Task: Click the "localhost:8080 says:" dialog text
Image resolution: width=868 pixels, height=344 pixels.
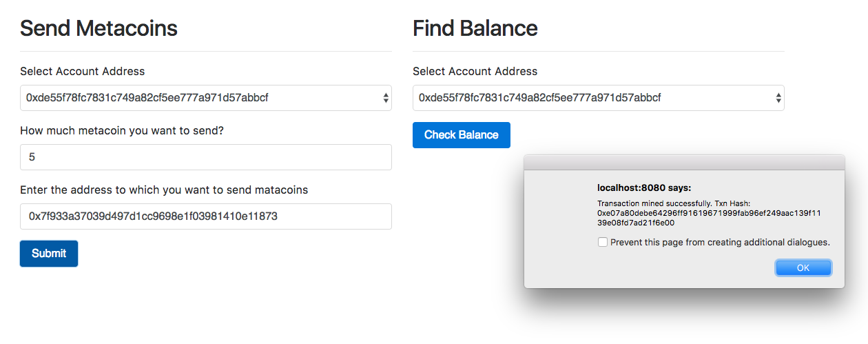Action: click(643, 188)
